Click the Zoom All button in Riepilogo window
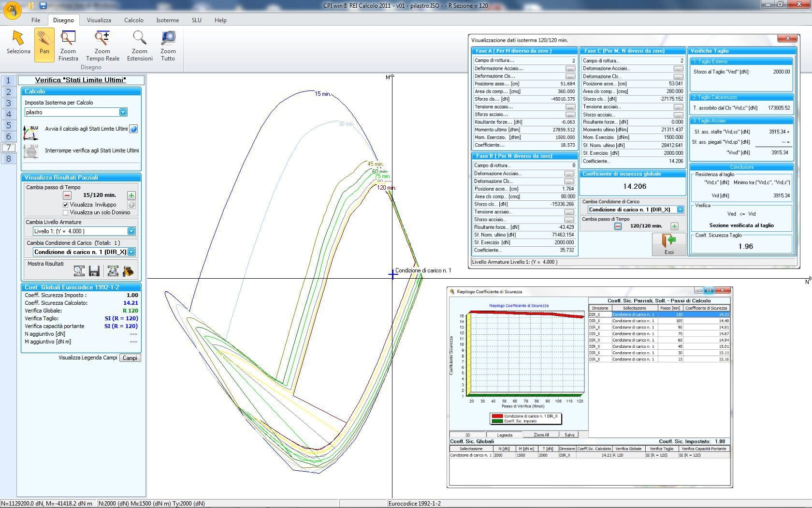 point(540,434)
